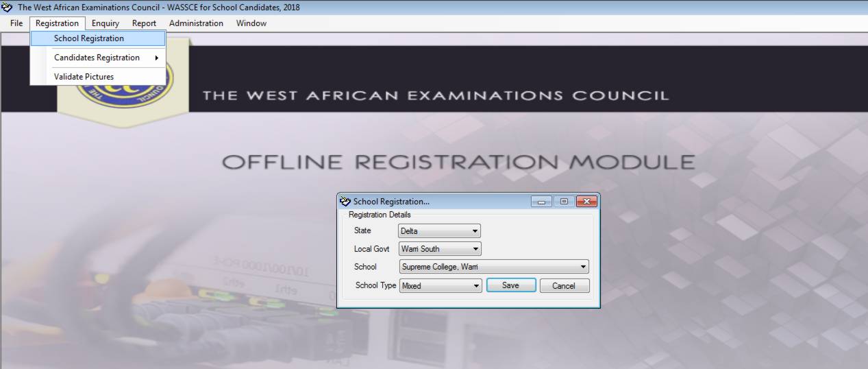Close the School Registration dialog window
Image resolution: width=868 pixels, height=369 pixels.
tap(586, 202)
